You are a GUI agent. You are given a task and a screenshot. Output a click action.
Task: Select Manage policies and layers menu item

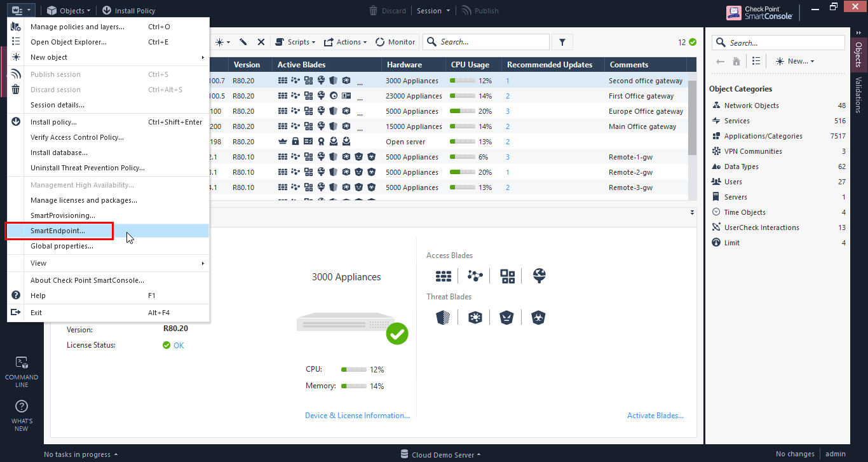point(108,27)
